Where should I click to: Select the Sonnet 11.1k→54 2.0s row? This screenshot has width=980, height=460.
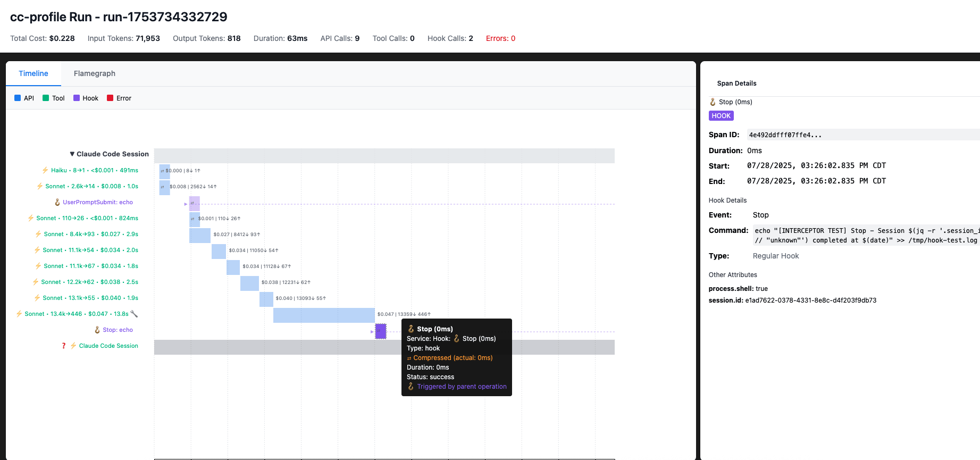pos(90,250)
